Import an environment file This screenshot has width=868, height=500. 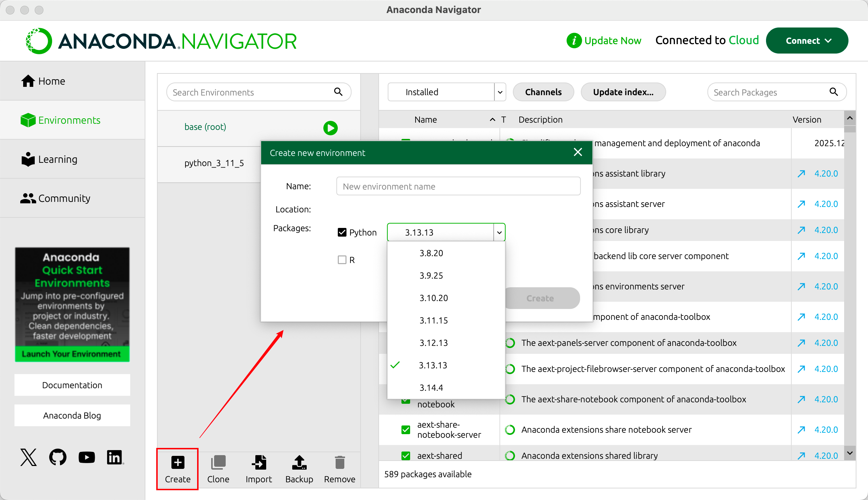[x=259, y=469]
